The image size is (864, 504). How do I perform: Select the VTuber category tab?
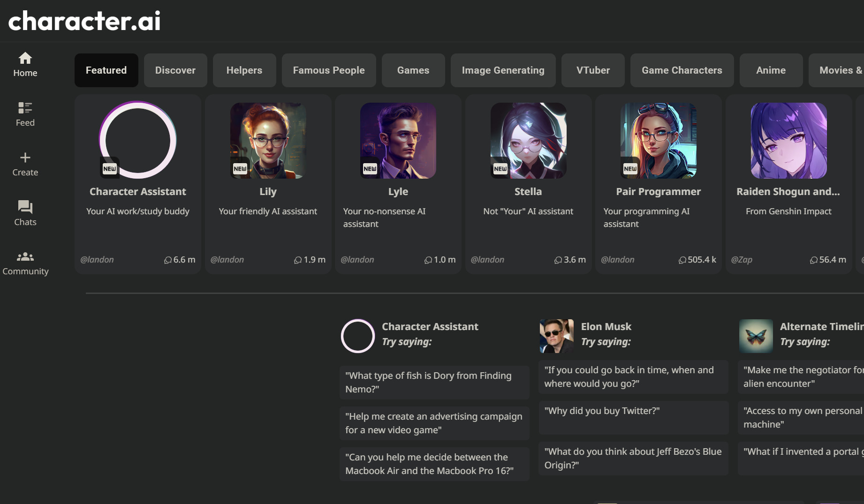593,70
